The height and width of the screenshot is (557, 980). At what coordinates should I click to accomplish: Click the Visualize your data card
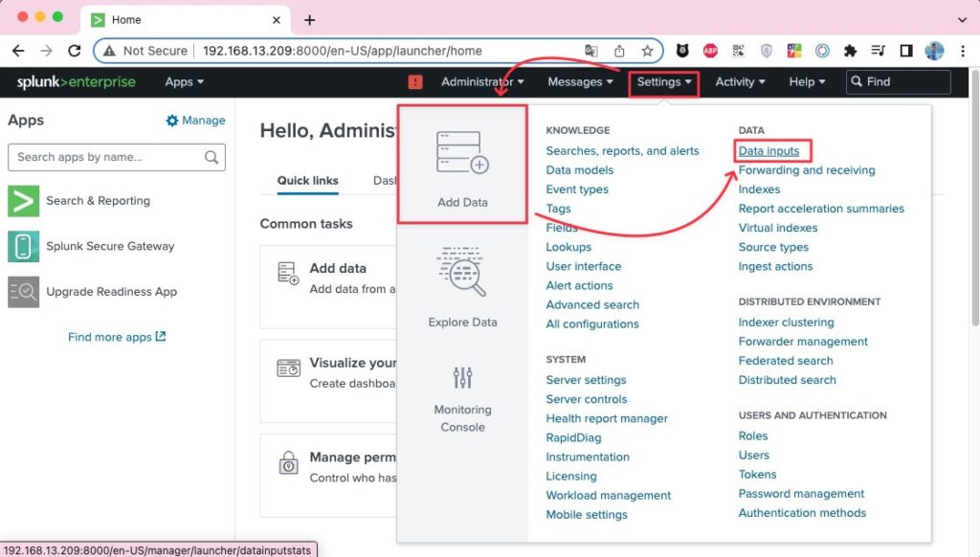[328, 381]
